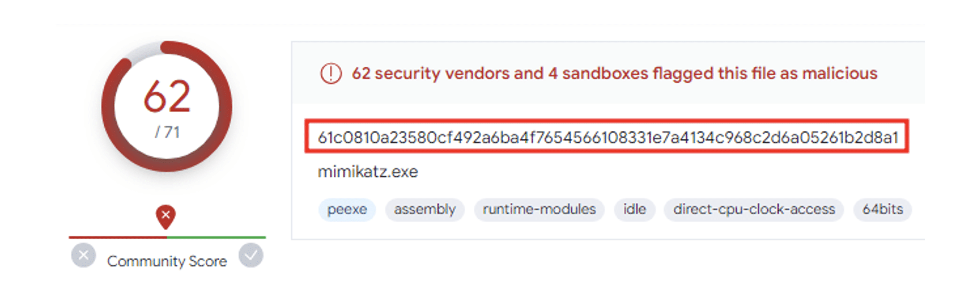Click the malicious file warning message
The height and width of the screenshot is (282, 980).
614,73
